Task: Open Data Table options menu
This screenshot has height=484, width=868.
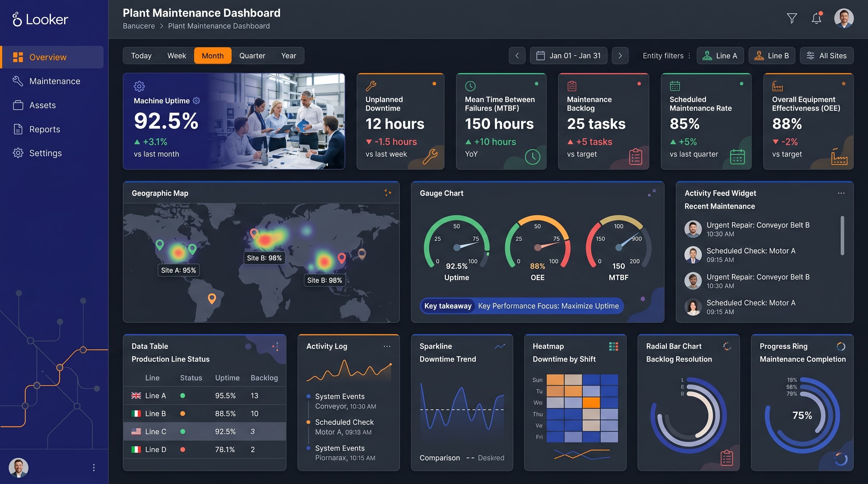Action: click(x=277, y=346)
